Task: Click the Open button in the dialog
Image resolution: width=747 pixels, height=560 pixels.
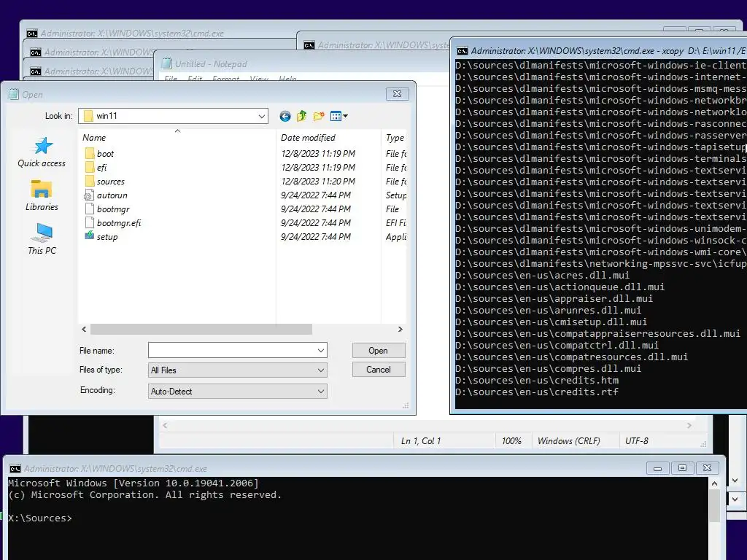Action: coord(379,351)
